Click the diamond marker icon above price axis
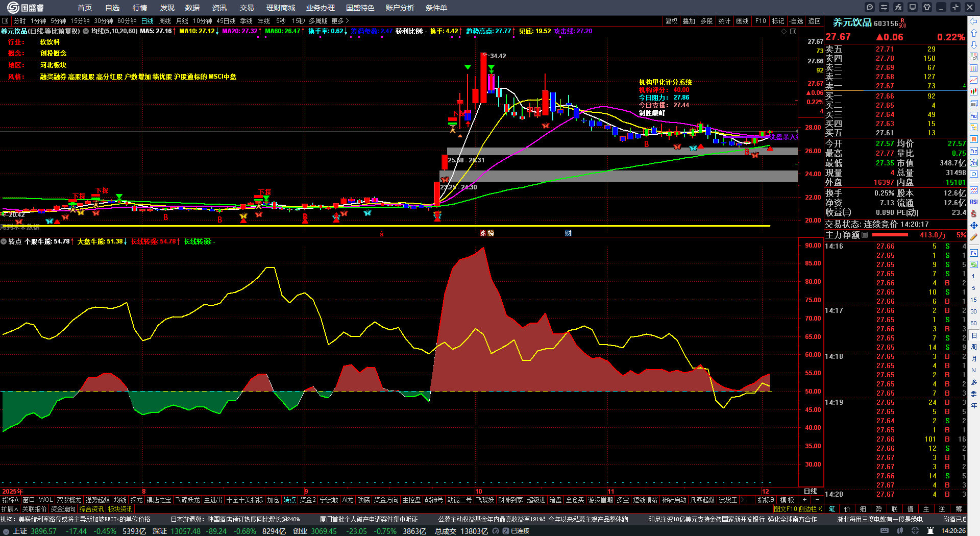Viewport: 980px width, 536px height. [x=784, y=31]
